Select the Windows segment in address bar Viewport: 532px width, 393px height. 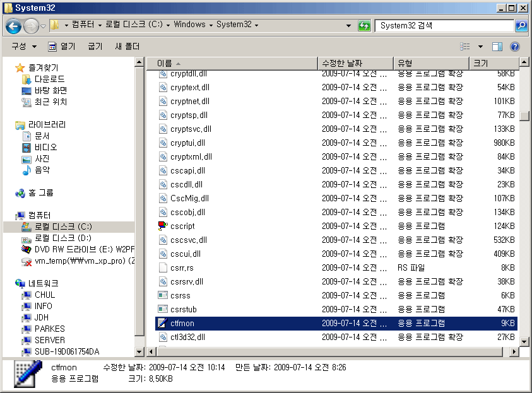tap(190, 25)
